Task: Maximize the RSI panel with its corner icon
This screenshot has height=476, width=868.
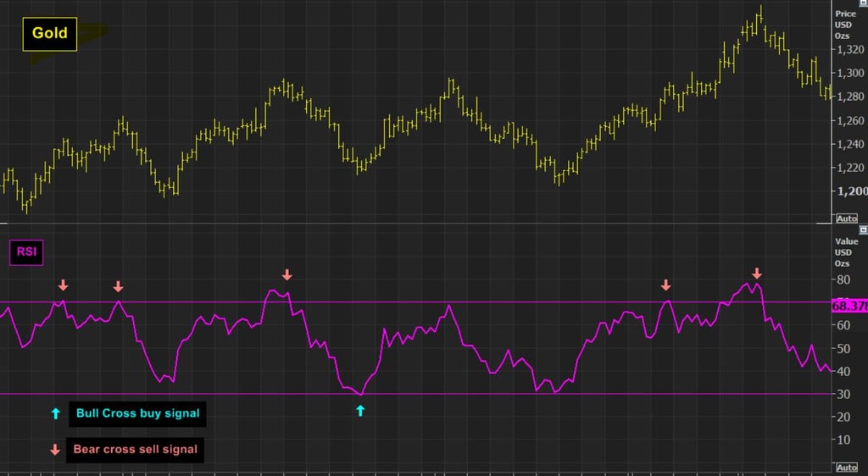Action: (863, 230)
